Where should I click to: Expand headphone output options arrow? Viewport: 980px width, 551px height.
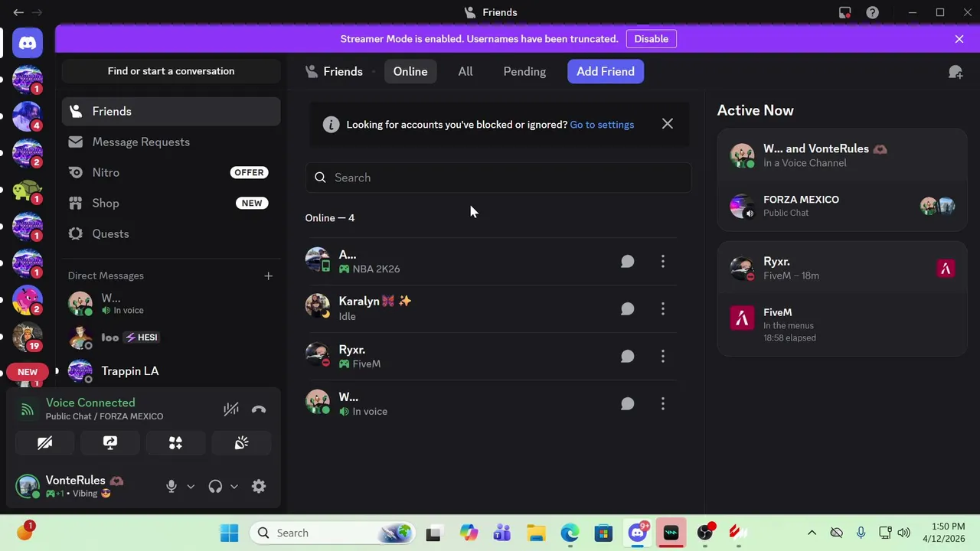click(x=234, y=487)
